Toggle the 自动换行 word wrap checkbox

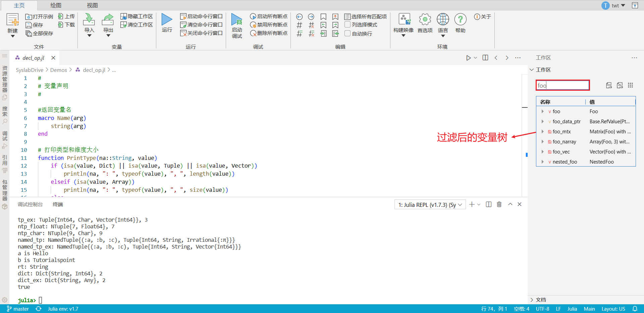(347, 33)
